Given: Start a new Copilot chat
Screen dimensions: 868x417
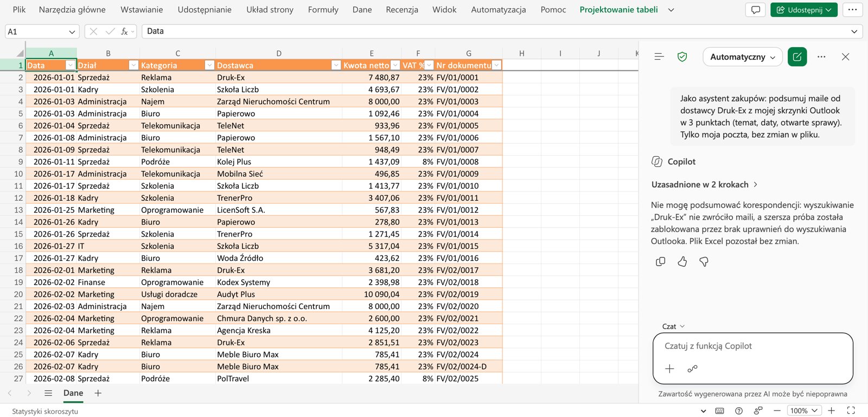Looking at the screenshot, I should (797, 57).
